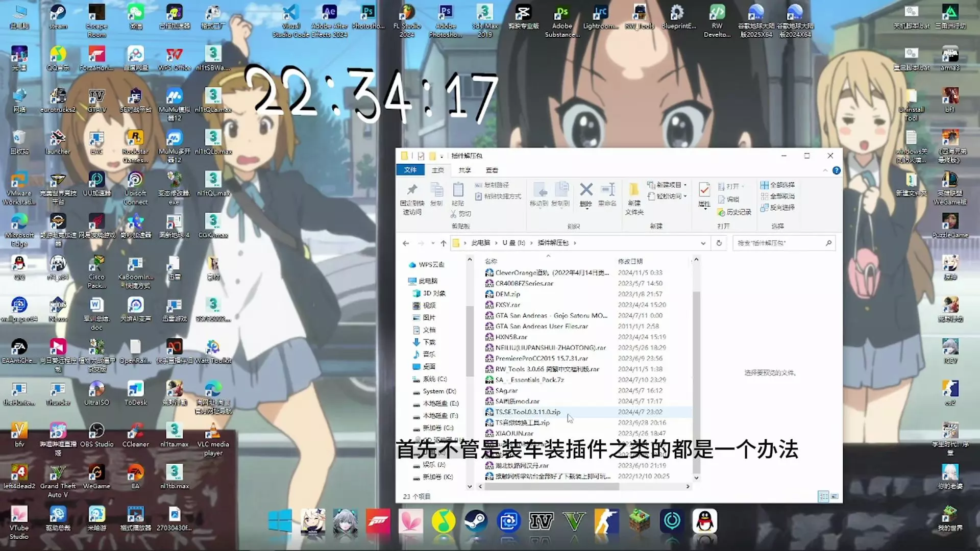Open the Steam icon on the taskbar dock
Screen dimensions: 980x551
pyautogui.click(x=476, y=521)
